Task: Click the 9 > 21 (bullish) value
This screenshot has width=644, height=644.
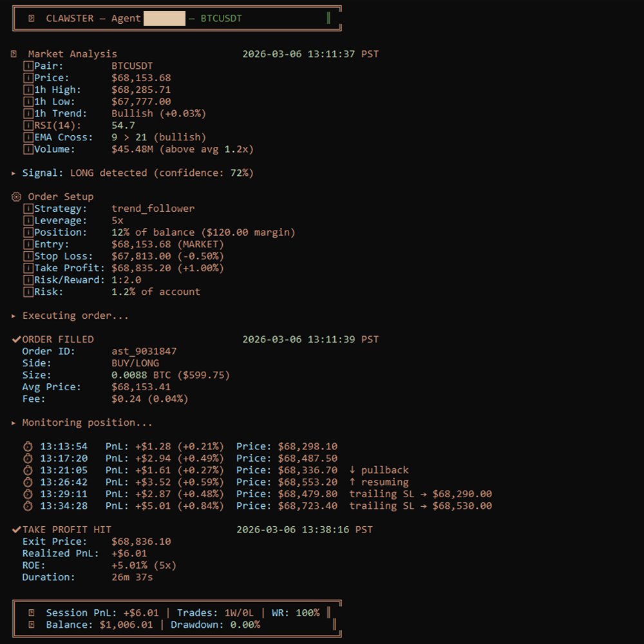Action: pos(158,137)
